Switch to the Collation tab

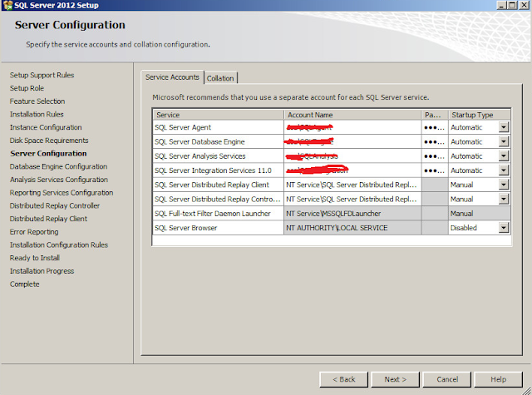click(220, 78)
